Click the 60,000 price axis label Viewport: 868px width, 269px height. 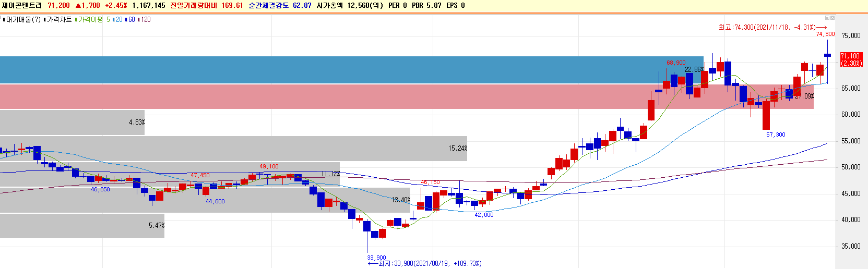point(851,114)
